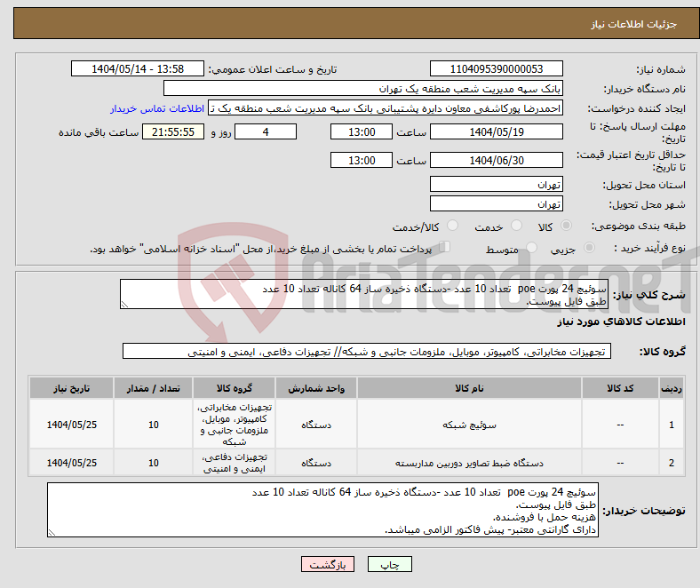
Task: Click the announcement date field 1404/05/14 - 13:58
Action: tap(138, 68)
